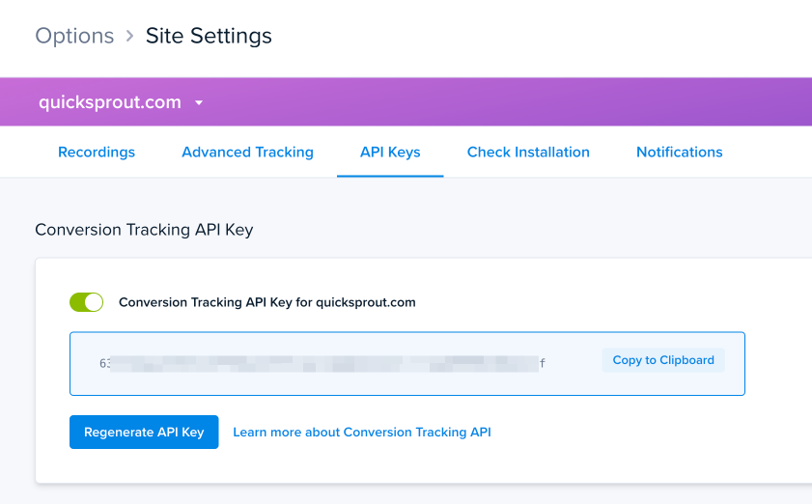The image size is (812, 504).
Task: Disable the Conversion Tracking API Key toggle
Action: click(x=87, y=302)
